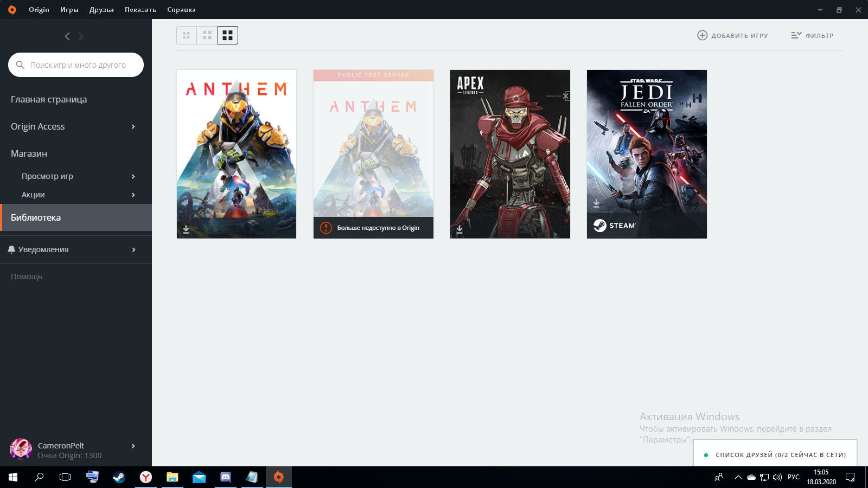
Task: Open the Показать menu
Action: point(141,10)
